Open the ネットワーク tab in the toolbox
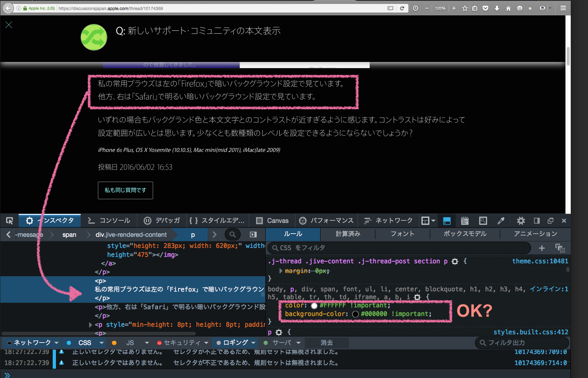 click(x=388, y=221)
